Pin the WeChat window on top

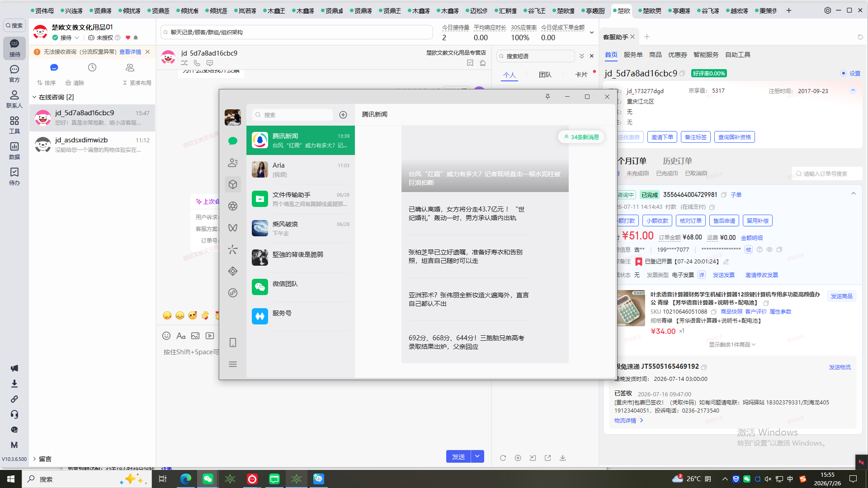point(547,97)
